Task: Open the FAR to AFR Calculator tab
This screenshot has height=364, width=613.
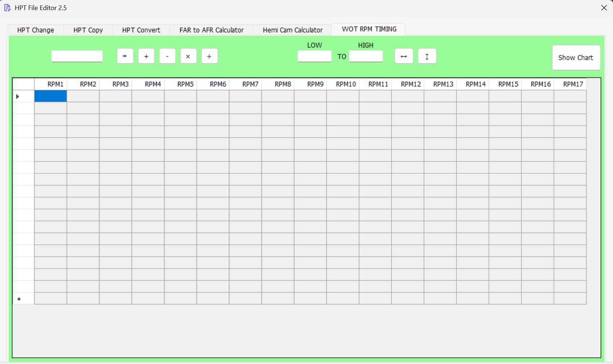Action: (211, 30)
